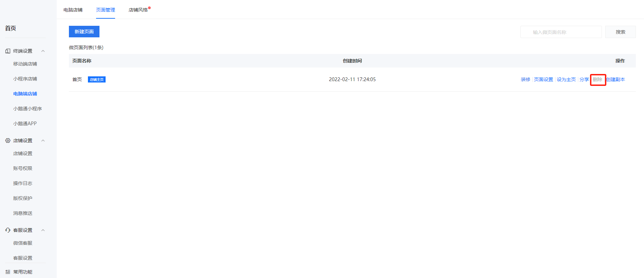Click the 首页 page name cell
Image resolution: width=644 pixels, height=278 pixels.
click(77, 79)
